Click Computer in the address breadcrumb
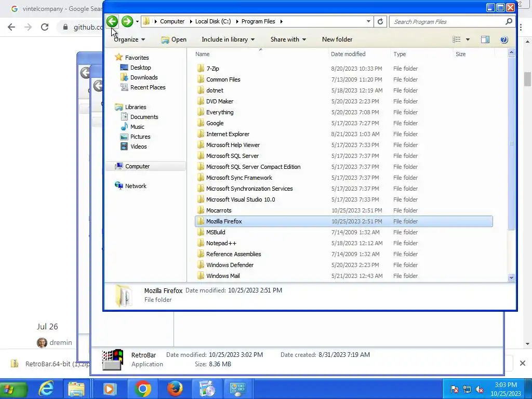Screen dimensions: 532x399 [172, 21]
